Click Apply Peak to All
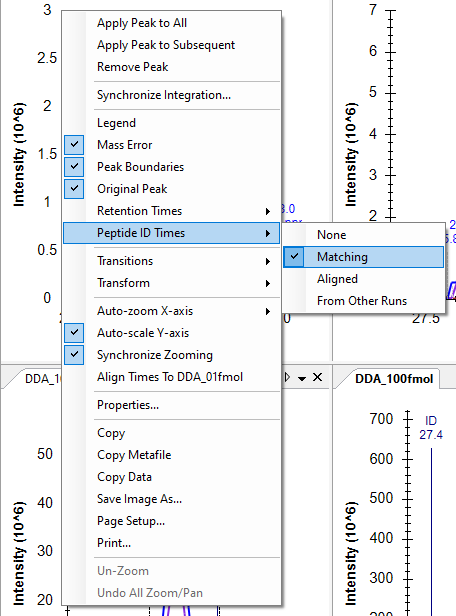Image resolution: width=456 pixels, height=616 pixels. [x=171, y=23]
